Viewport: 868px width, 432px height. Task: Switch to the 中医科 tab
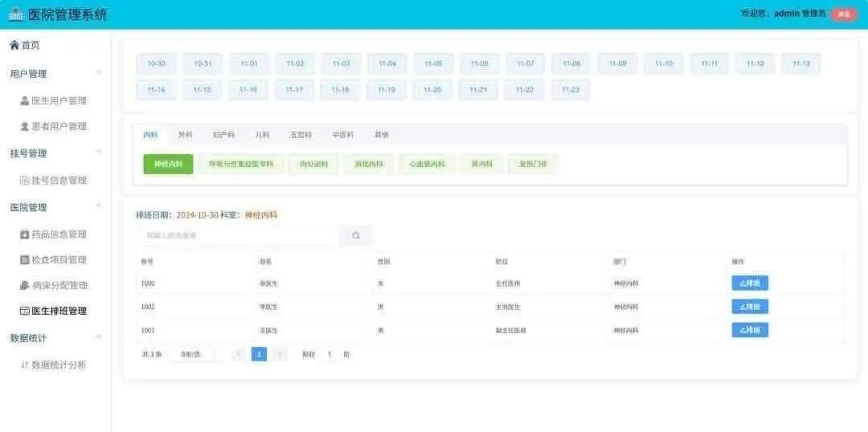click(x=342, y=135)
